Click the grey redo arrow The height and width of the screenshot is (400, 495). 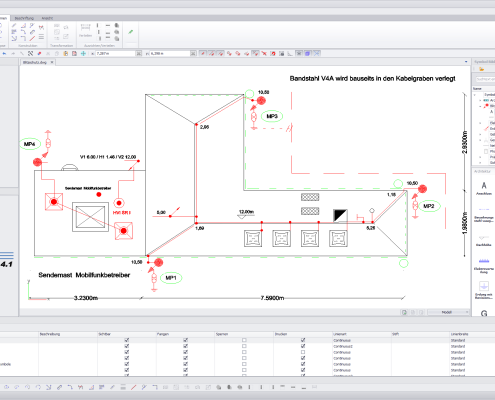click(13, 53)
